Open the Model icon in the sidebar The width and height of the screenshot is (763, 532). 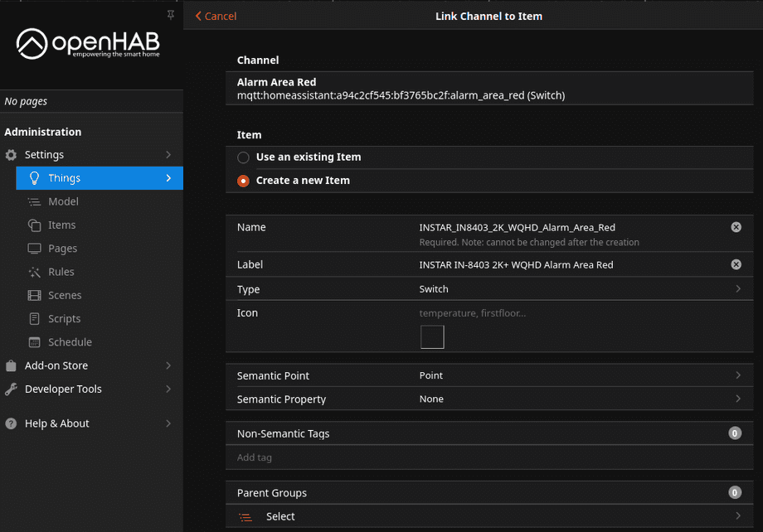click(36, 201)
